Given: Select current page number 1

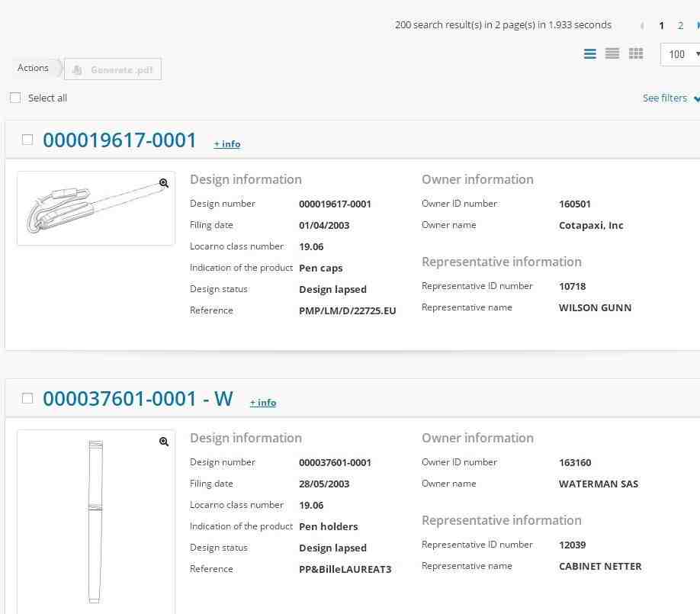Looking at the screenshot, I should pyautogui.click(x=662, y=25).
